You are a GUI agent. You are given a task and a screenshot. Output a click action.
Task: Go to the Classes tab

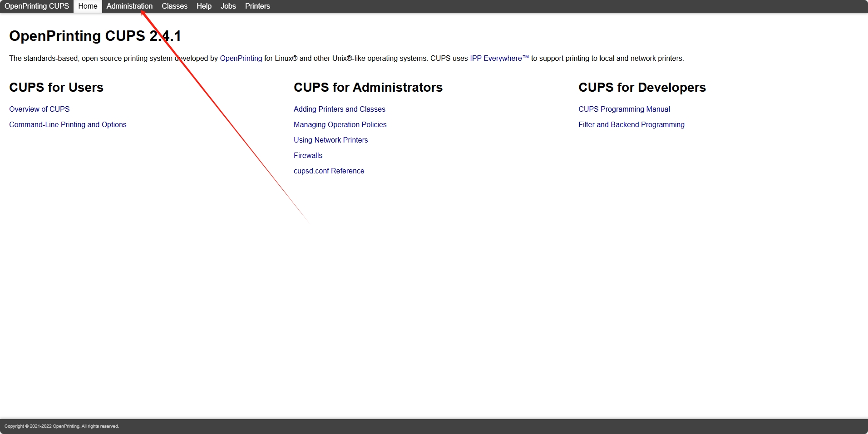(x=174, y=6)
